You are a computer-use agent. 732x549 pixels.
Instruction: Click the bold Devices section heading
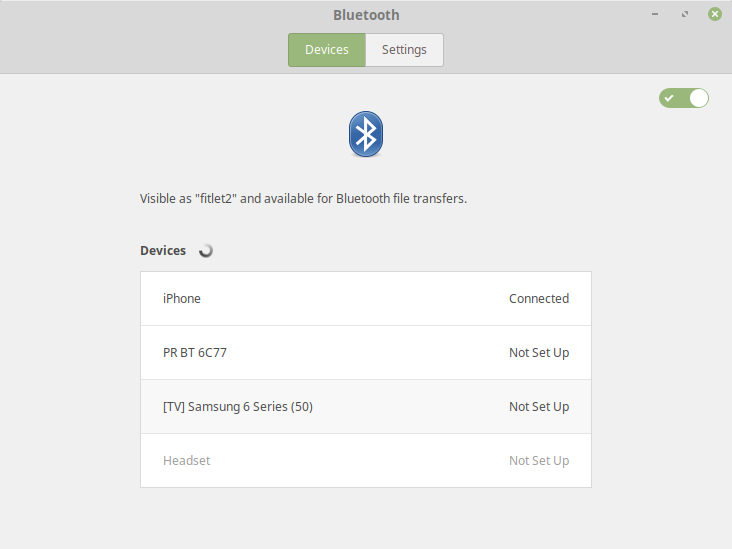coord(163,251)
